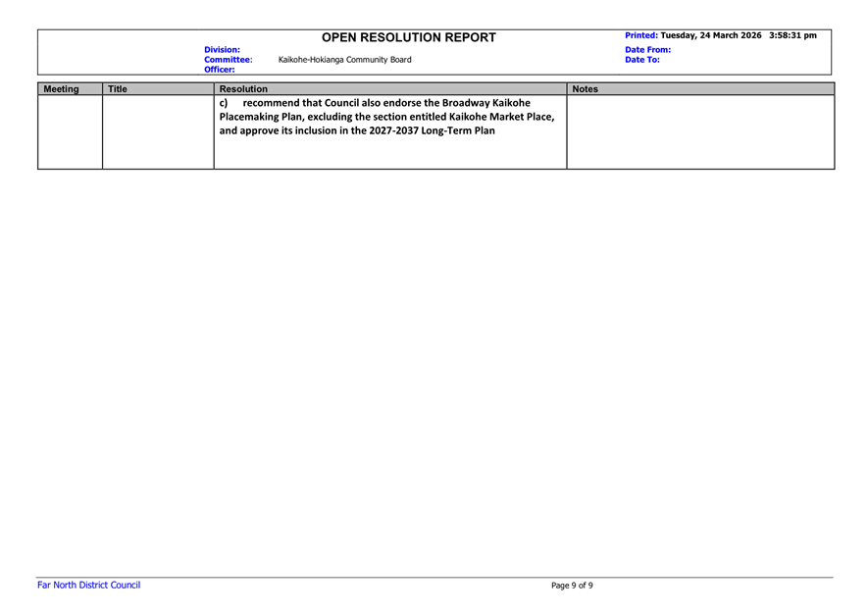Click the Resolution column header

[x=243, y=89]
